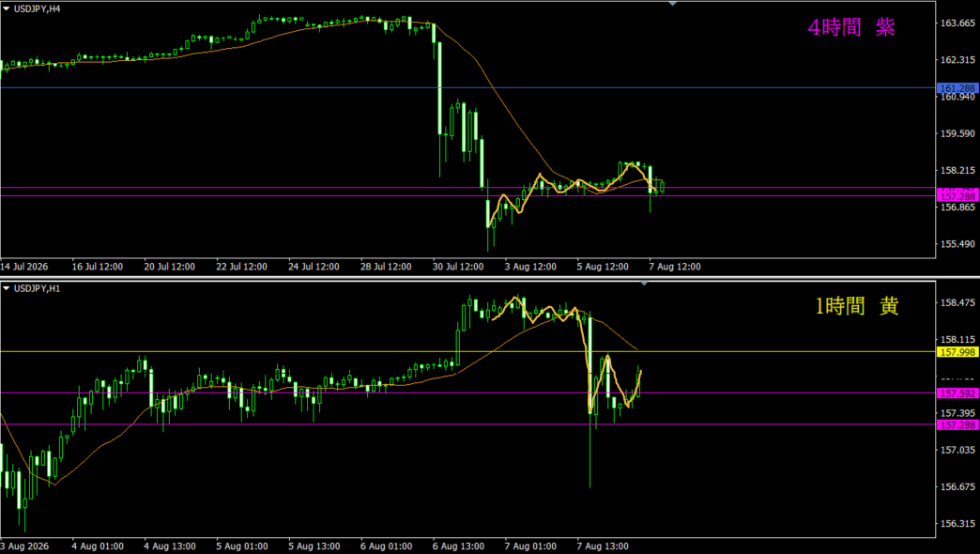Click '22 Jul 12:00' on the H4 time axis

tap(241, 267)
